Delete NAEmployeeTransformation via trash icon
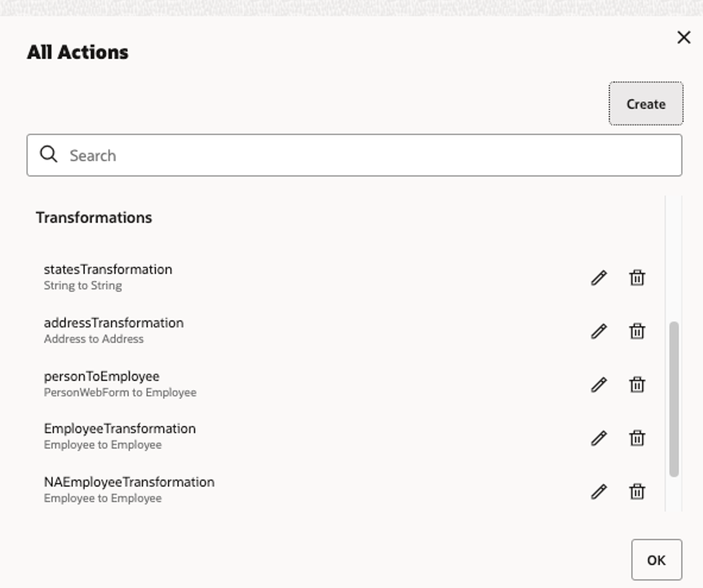This screenshot has height=588, width=703. (637, 492)
